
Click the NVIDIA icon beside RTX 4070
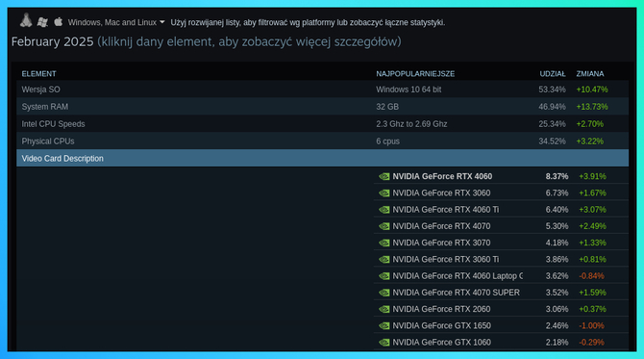(x=384, y=226)
